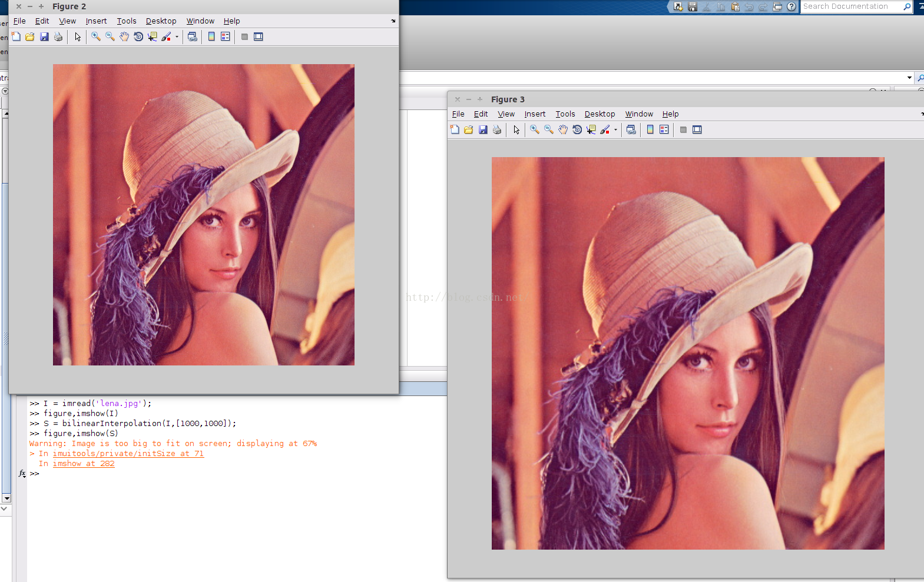Insert Colorbar in Figure 2

[x=211, y=36]
